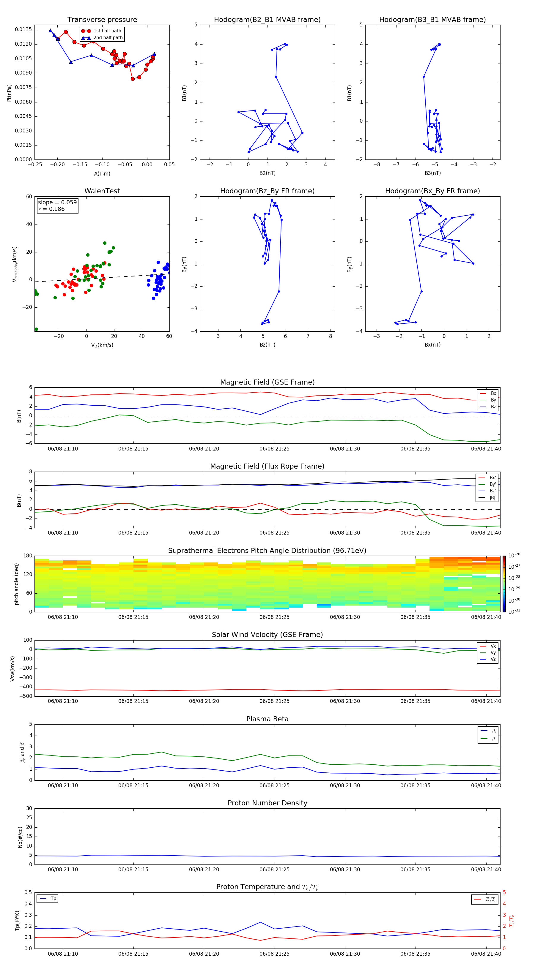Click Bx' entry in Flux Rope legend
The width and height of the screenshot is (535, 980).
pyautogui.click(x=487, y=478)
